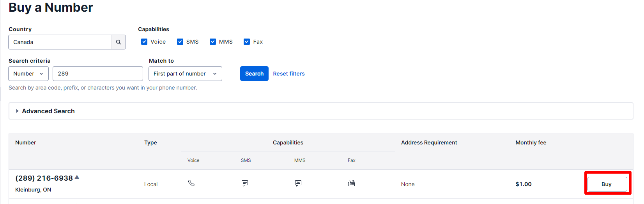
Task: Click the Voice capability phone icon
Action: tap(191, 183)
